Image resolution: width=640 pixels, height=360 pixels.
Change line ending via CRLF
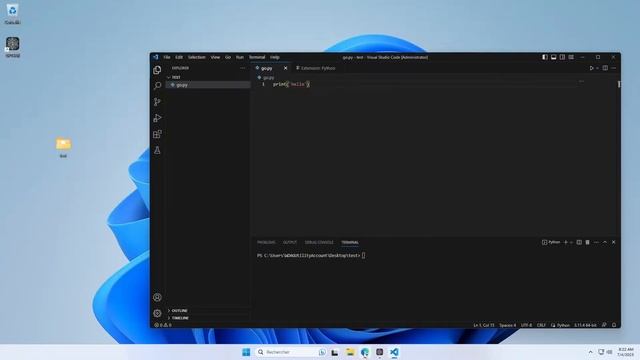pyautogui.click(x=541, y=325)
